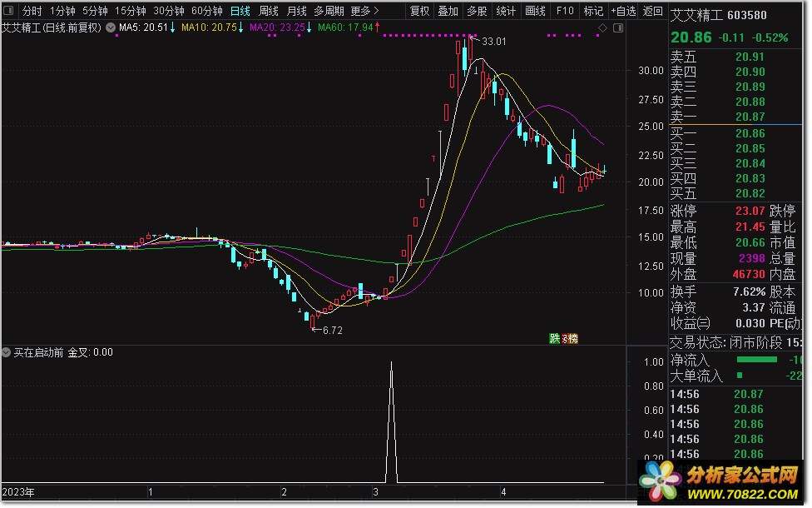The width and height of the screenshot is (812, 508).
Task: Select the 日线 daily chart tab
Action: 240,11
